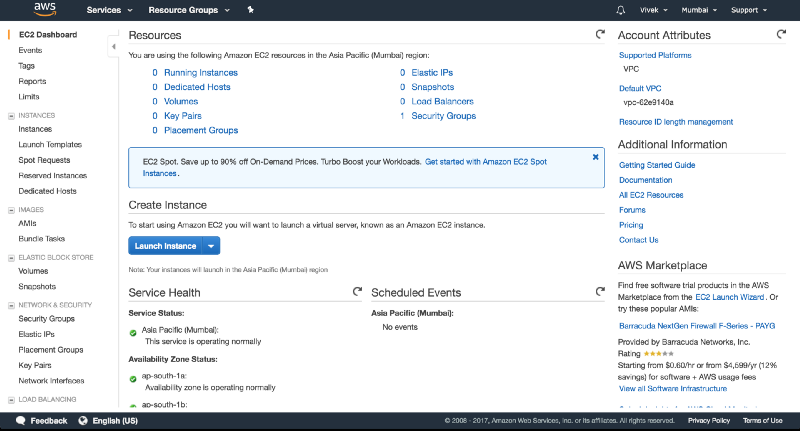Open Limits in sidebar

(x=29, y=96)
